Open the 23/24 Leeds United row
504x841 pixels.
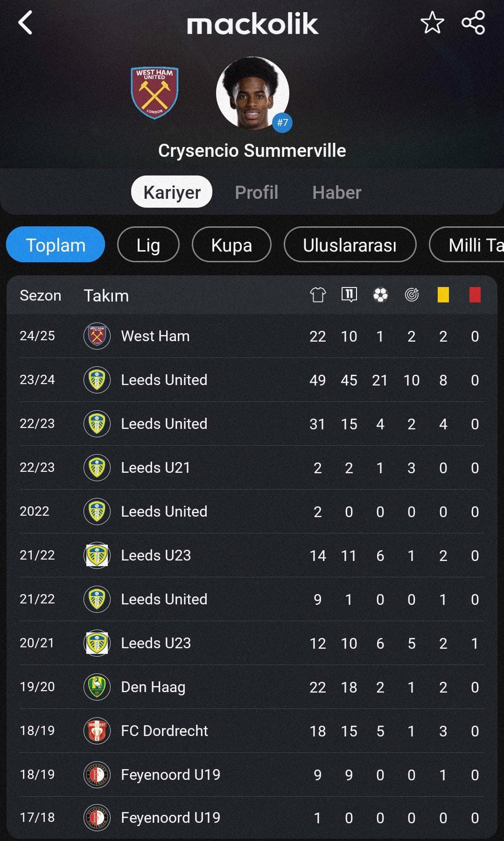coord(252,380)
